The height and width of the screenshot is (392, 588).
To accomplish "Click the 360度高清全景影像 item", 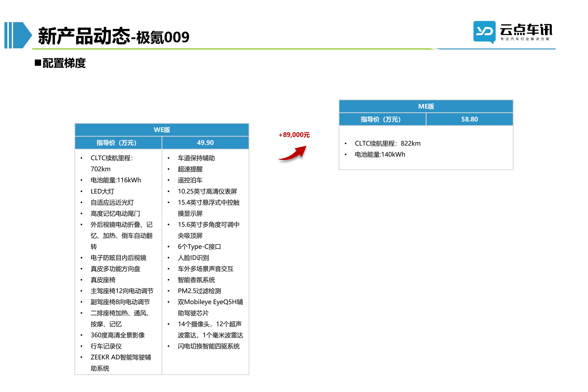I will (x=118, y=335).
